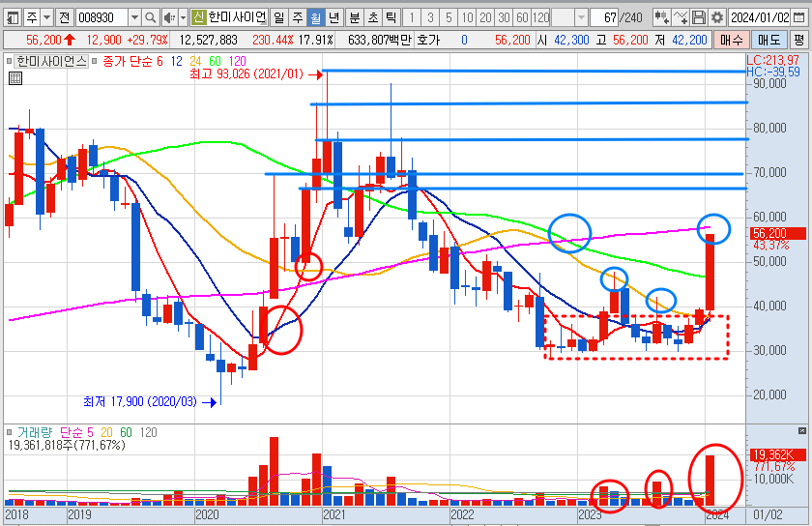Viewport: 812px width, 526px height.
Task: Select the 월 monthly period
Action: point(316,18)
